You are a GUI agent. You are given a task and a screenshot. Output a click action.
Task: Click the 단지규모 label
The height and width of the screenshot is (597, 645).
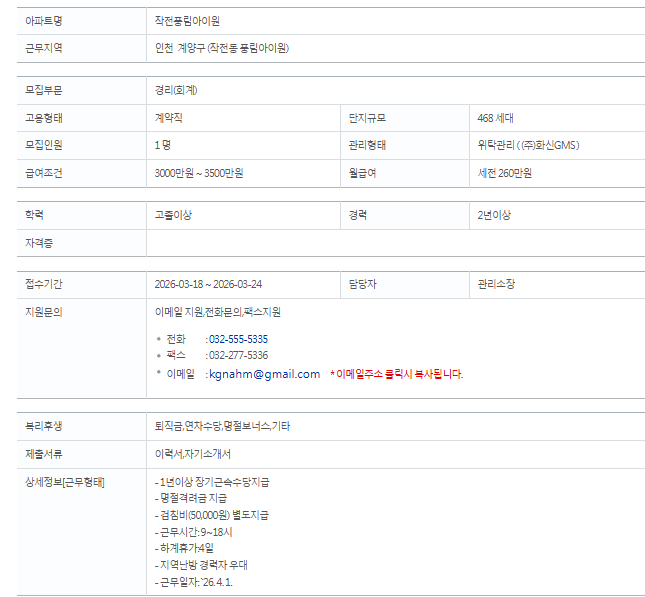[x=367, y=118]
